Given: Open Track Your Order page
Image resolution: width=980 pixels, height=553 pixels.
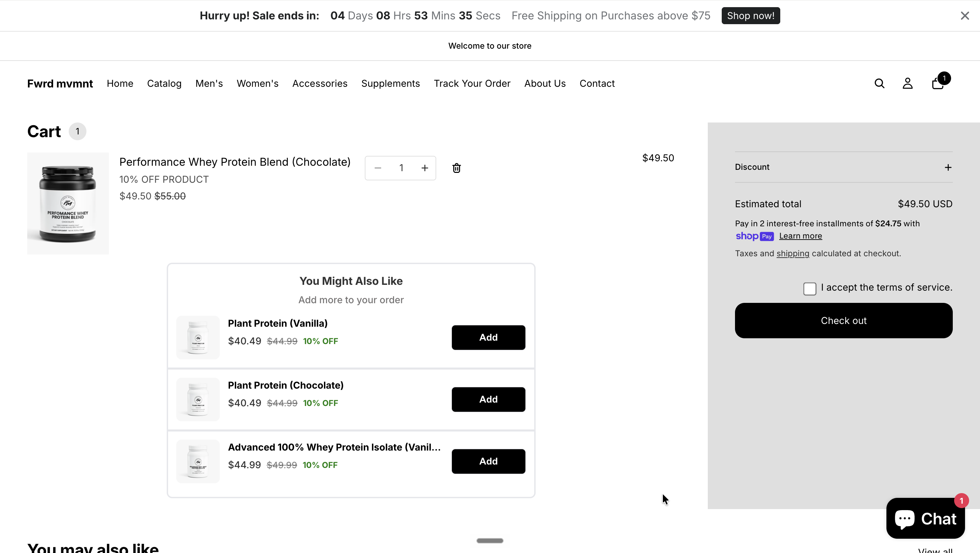Looking at the screenshot, I should (x=472, y=83).
